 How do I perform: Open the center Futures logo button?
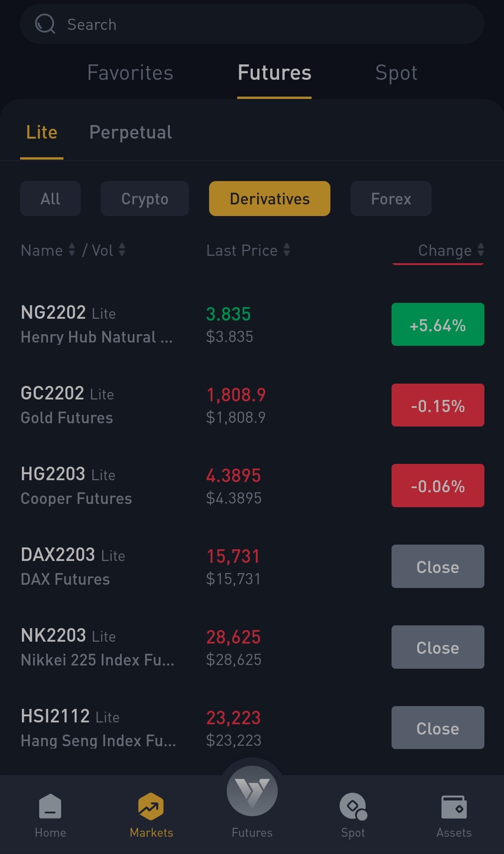(x=252, y=791)
